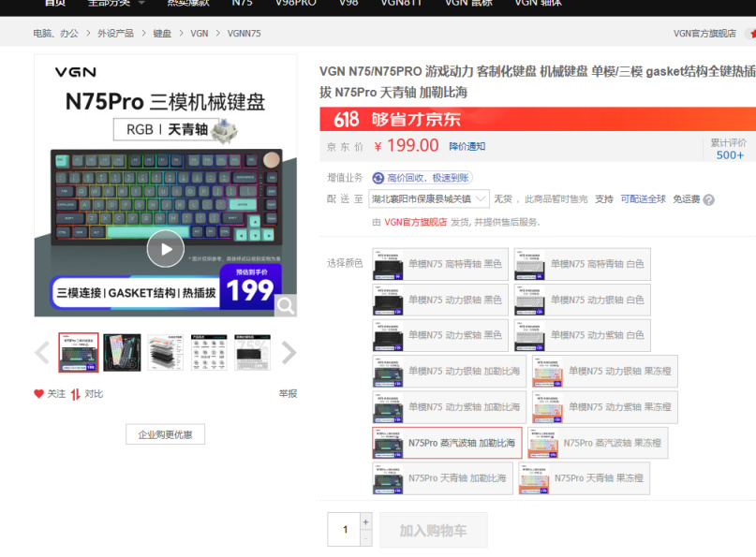The height and width of the screenshot is (557, 756).
Task: Click the 免运费 free shipping text
Action: click(686, 199)
